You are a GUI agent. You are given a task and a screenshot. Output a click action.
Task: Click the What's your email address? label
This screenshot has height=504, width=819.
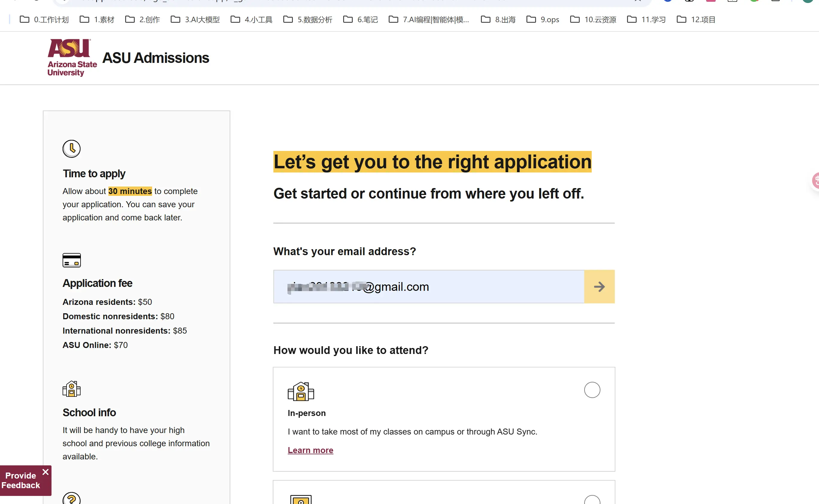pyautogui.click(x=345, y=251)
